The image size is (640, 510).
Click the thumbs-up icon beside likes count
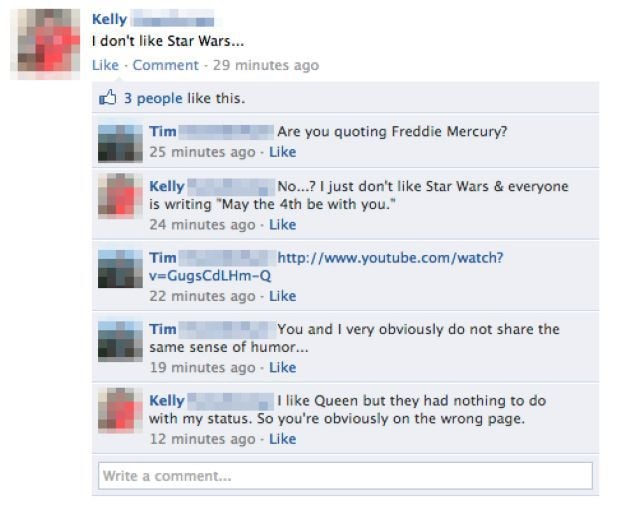(108, 98)
